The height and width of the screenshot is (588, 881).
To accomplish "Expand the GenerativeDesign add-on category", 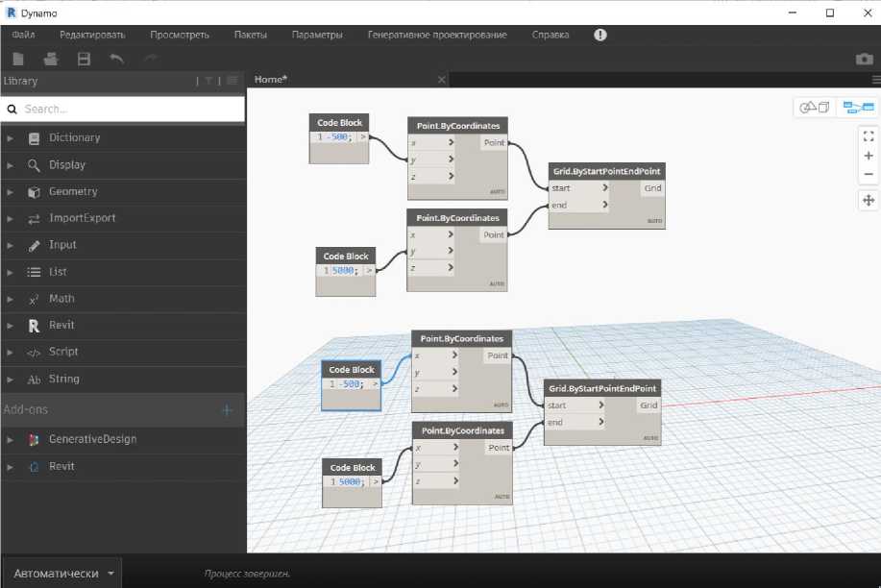I will tap(92, 439).
